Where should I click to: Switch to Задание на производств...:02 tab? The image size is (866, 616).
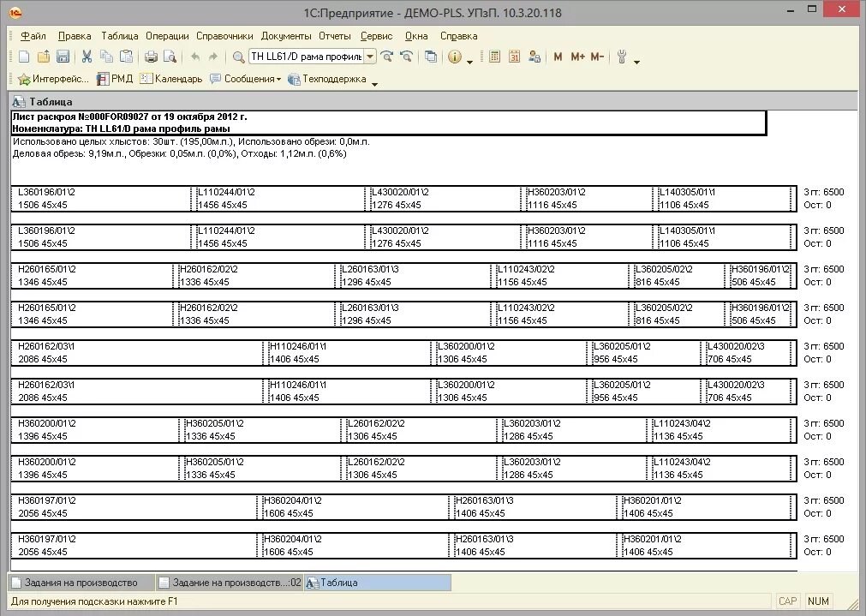tap(230, 583)
